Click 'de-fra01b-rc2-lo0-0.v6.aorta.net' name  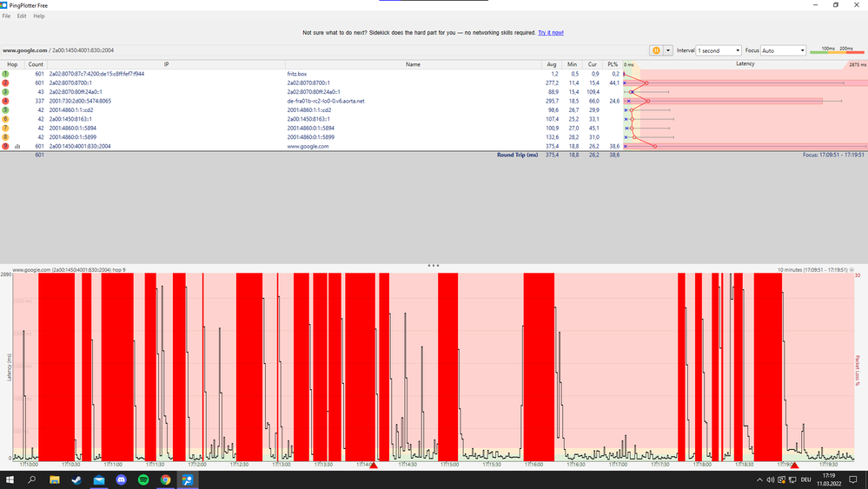326,102
